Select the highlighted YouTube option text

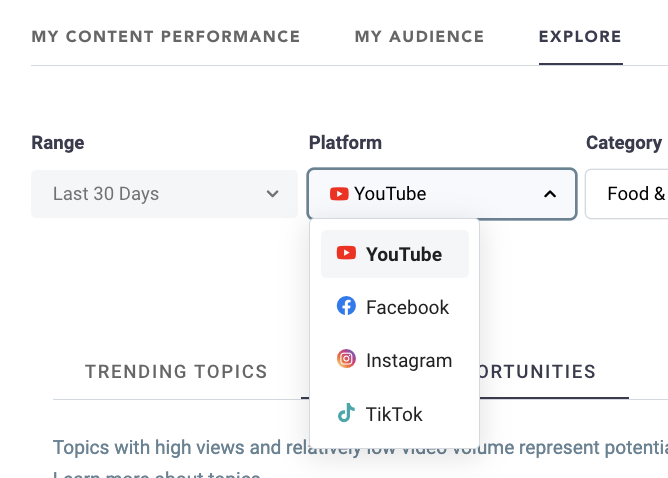(x=404, y=254)
